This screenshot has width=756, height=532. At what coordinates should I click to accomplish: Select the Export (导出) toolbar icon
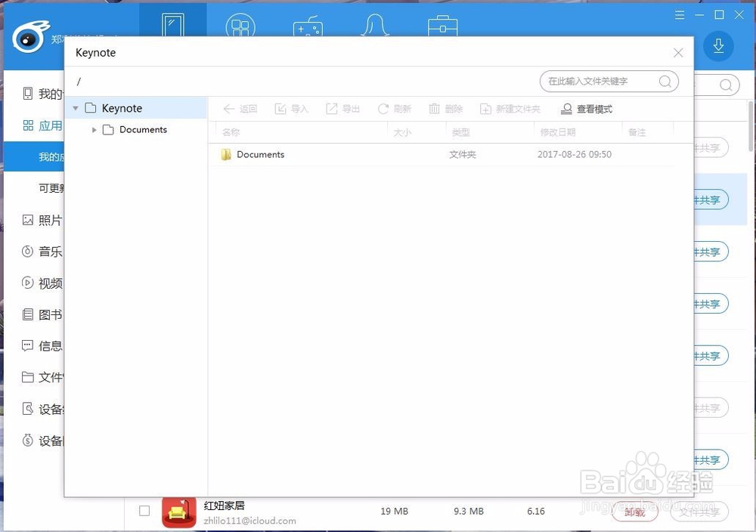[342, 108]
